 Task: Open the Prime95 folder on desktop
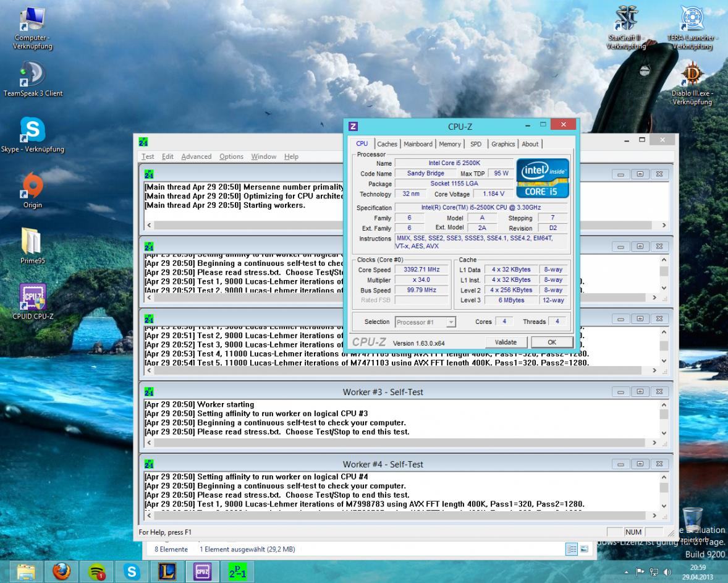(32, 246)
